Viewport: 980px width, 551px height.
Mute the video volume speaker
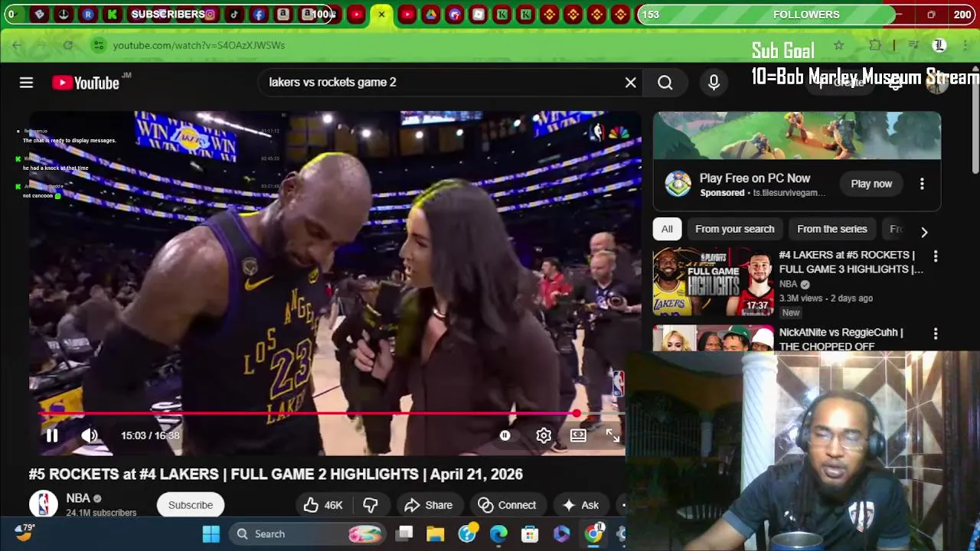89,435
